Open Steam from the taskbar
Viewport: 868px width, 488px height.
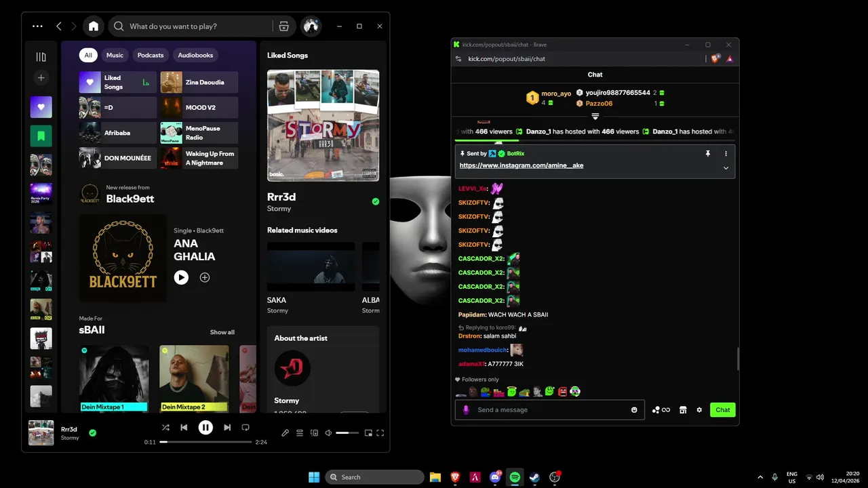534,477
